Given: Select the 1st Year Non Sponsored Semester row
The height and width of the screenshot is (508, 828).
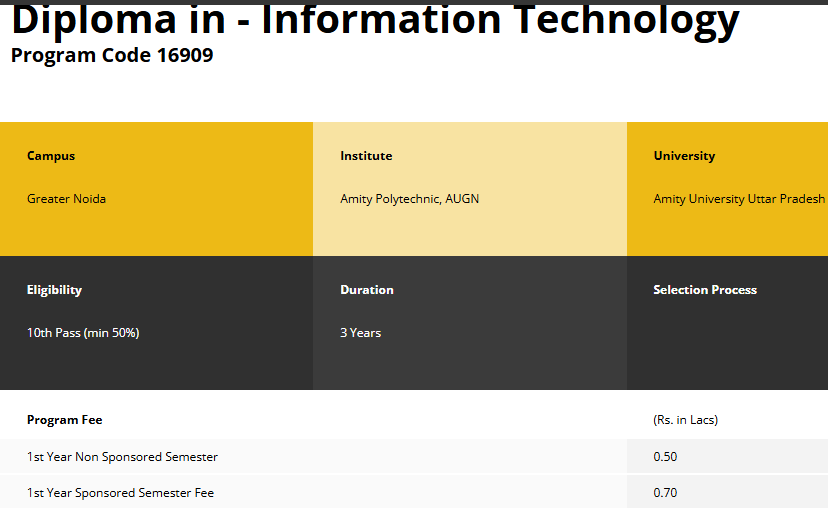Looking at the screenshot, I should (122, 457).
